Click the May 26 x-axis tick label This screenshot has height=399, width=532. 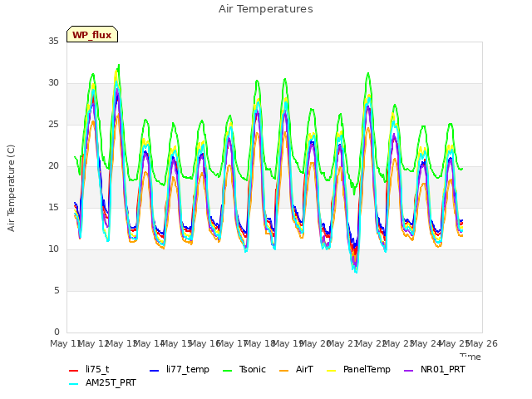482,343
